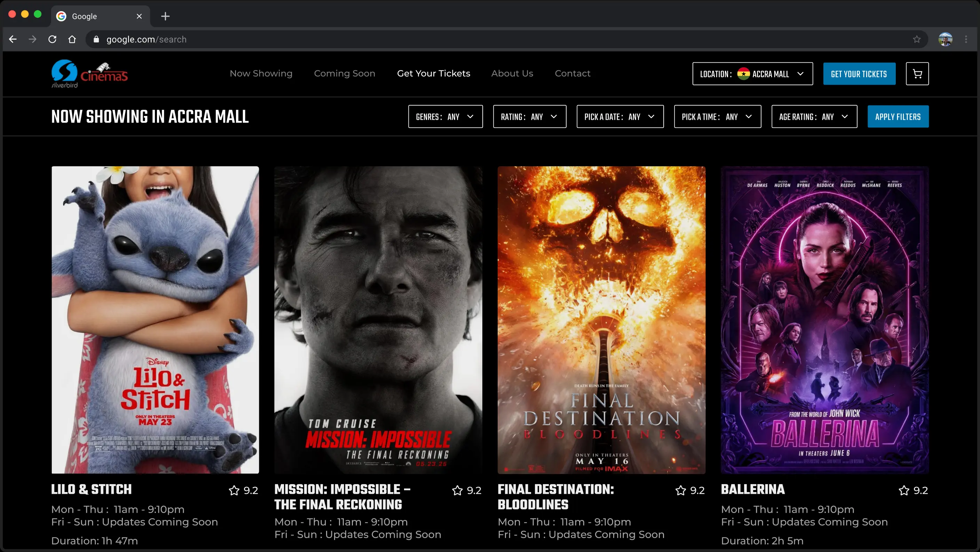
Task: Open the browser home page
Action: (72, 39)
